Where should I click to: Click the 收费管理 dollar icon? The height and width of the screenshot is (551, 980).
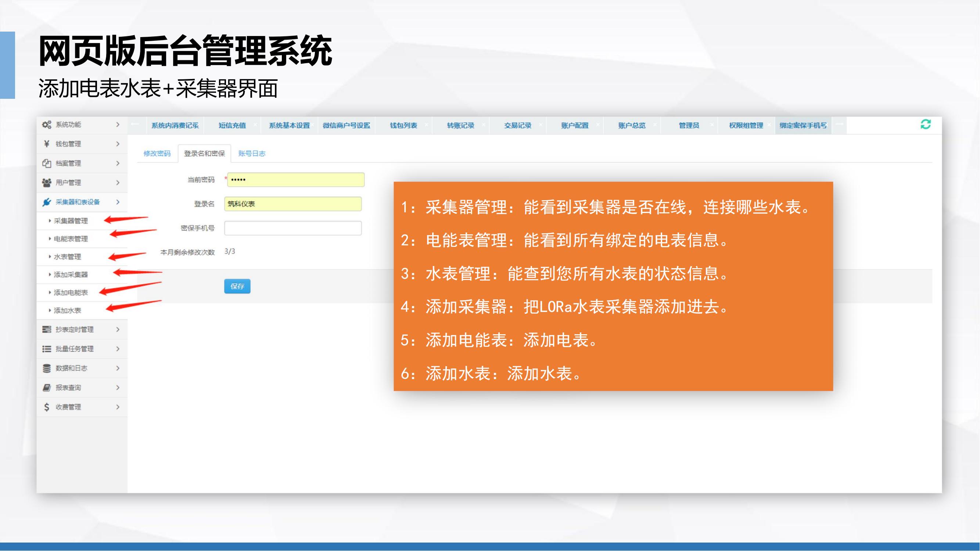(46, 407)
